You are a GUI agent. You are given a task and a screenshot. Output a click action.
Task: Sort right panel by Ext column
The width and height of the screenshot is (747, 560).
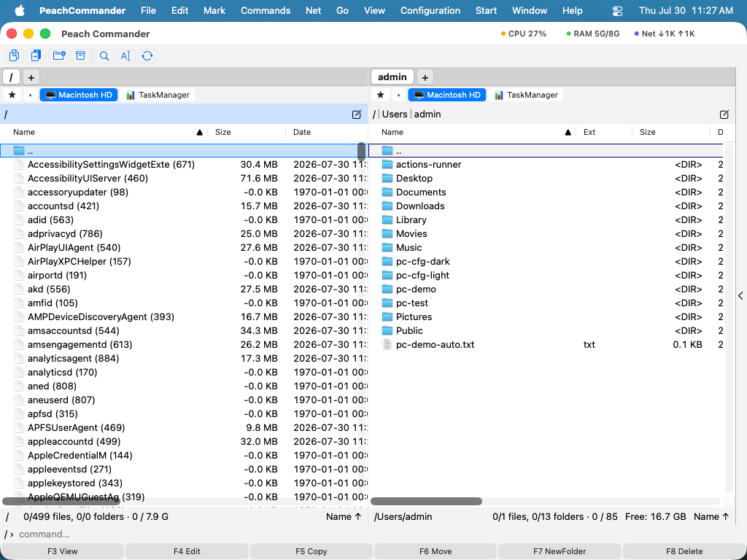coord(604,132)
